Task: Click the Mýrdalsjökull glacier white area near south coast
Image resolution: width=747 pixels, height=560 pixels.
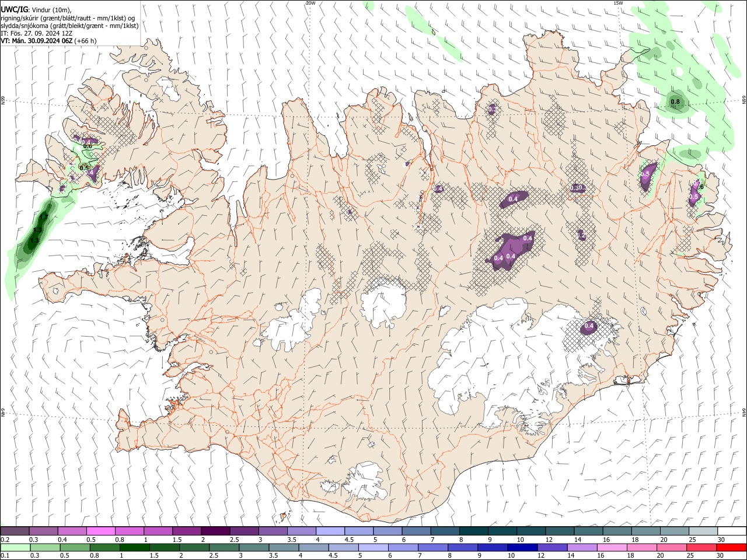Action: coord(365,481)
